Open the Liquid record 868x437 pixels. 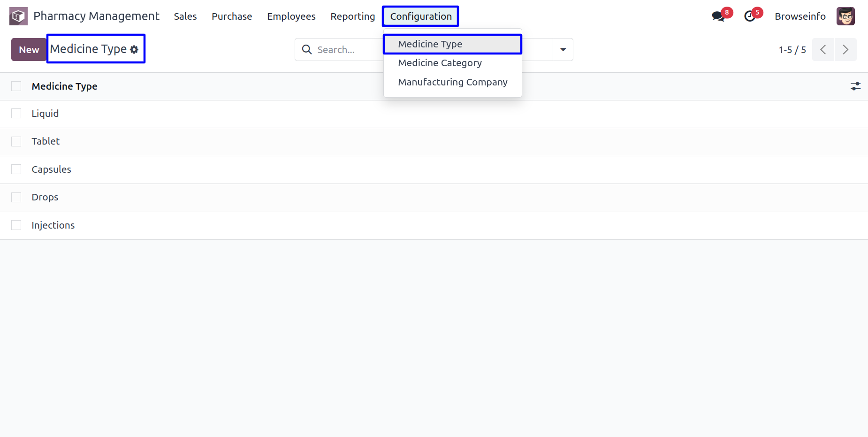tap(45, 114)
